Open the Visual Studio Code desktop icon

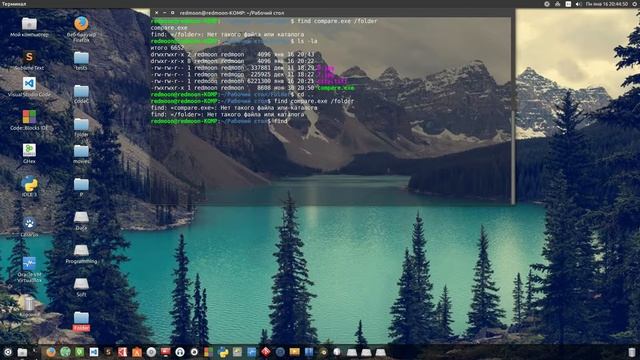click(29, 84)
